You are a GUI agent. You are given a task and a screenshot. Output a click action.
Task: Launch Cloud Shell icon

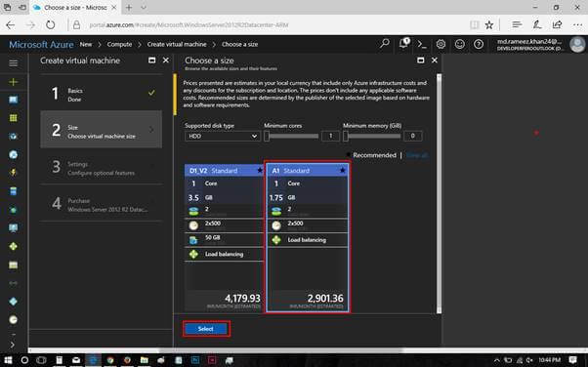[x=422, y=44]
